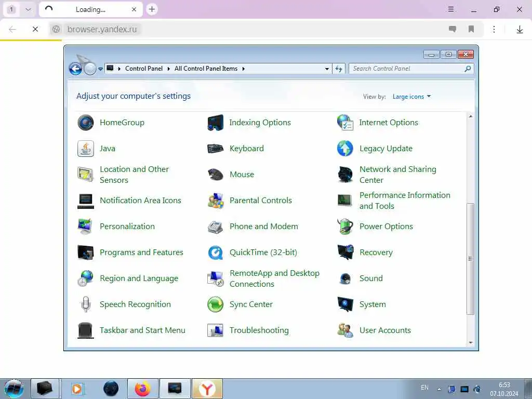532x399 pixels.
Task: Open the System monitor icon
Action: point(345,304)
